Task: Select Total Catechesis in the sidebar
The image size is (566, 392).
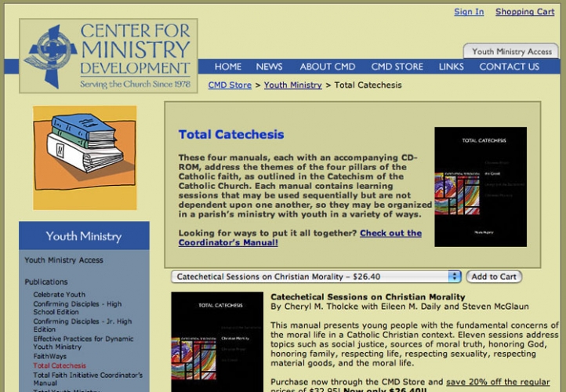Action: click(x=60, y=365)
